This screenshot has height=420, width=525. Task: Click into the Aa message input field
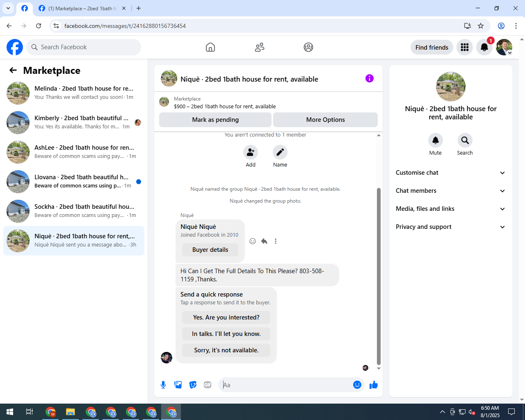click(286, 385)
